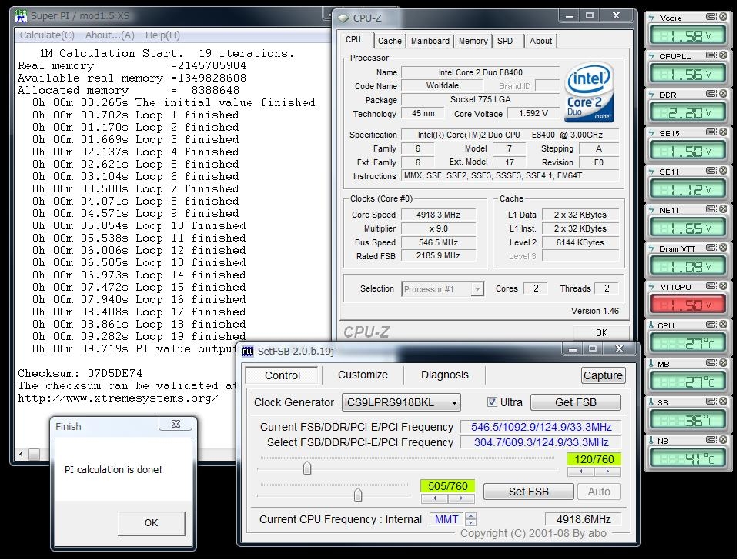This screenshot has height=560, width=739.
Task: Switch to Cache tab in CPU-Z
Action: [x=390, y=41]
